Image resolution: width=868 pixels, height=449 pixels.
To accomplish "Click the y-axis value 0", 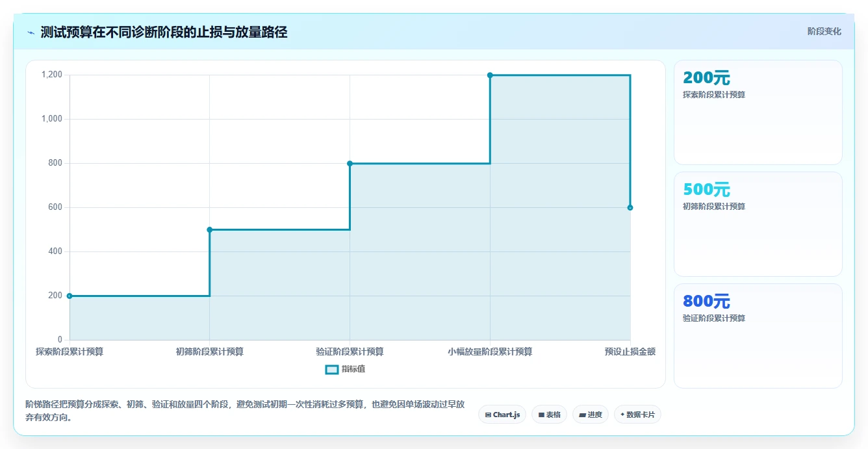I will (x=60, y=340).
